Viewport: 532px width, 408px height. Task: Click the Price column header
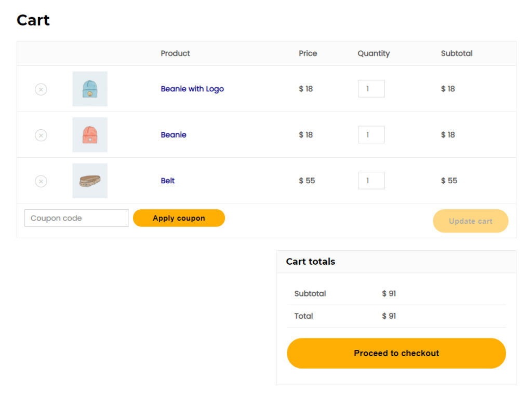[308, 53]
